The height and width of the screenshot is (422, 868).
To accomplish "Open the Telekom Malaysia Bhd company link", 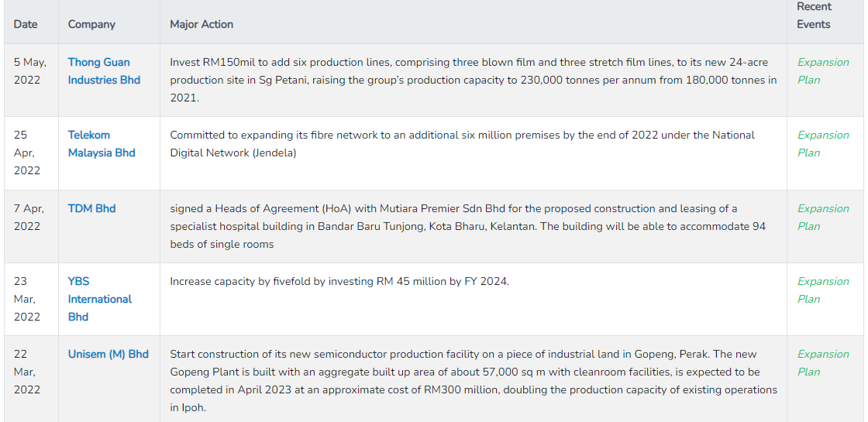I will (x=101, y=143).
